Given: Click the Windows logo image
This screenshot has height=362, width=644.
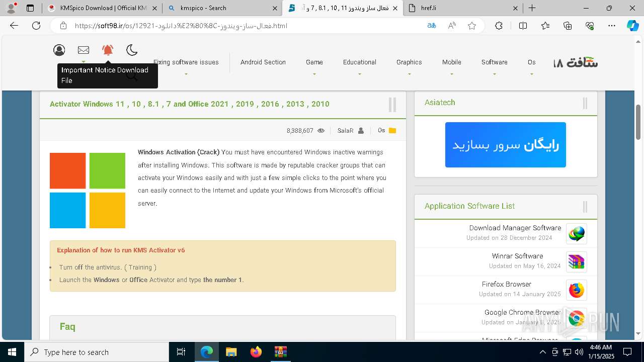Looking at the screenshot, I should pos(88,191).
